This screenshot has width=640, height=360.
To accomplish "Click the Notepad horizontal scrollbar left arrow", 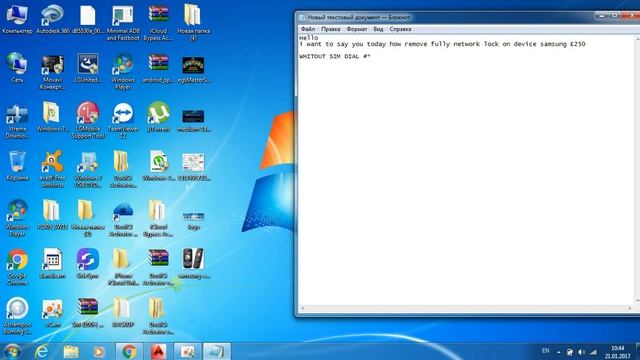I will click(x=302, y=308).
